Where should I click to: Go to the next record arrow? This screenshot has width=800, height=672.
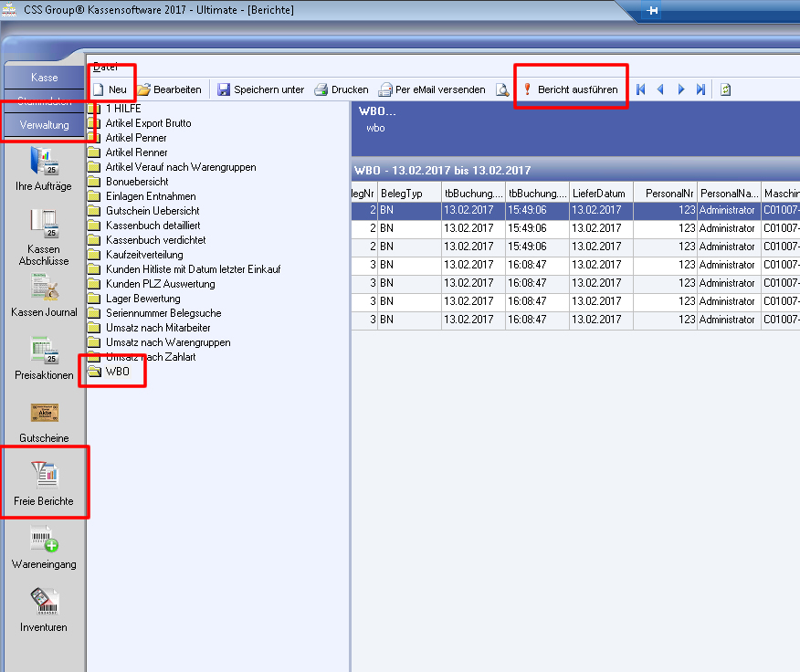[x=681, y=89]
